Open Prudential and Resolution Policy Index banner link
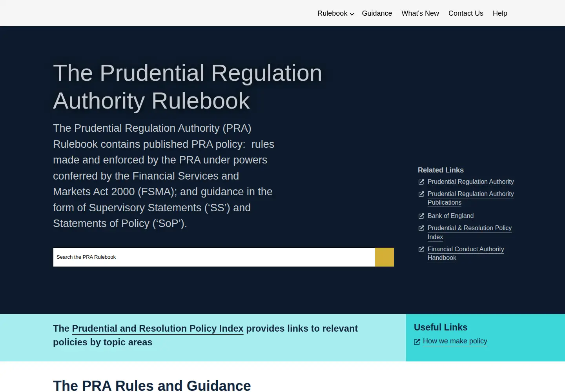 tap(158, 328)
